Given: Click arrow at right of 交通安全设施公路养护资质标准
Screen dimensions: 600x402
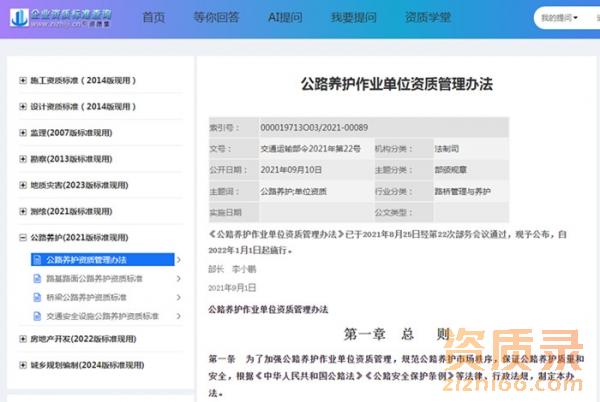Looking at the screenshot, I should tap(179, 316).
